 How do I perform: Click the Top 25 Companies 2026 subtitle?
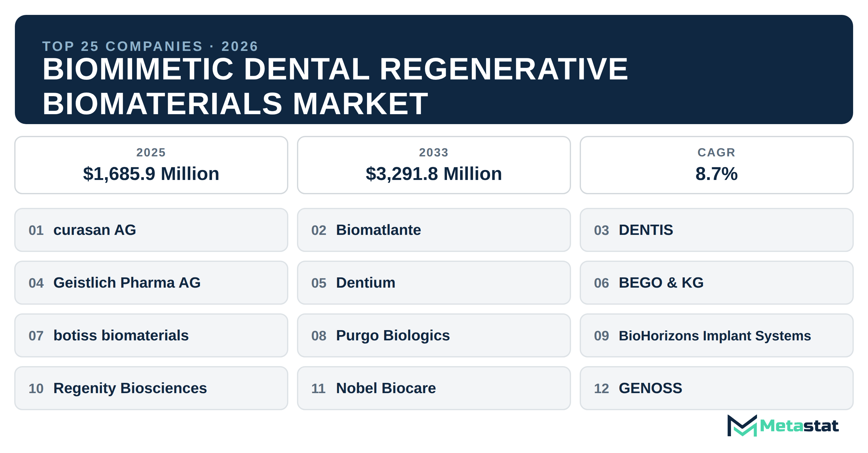pyautogui.click(x=150, y=46)
